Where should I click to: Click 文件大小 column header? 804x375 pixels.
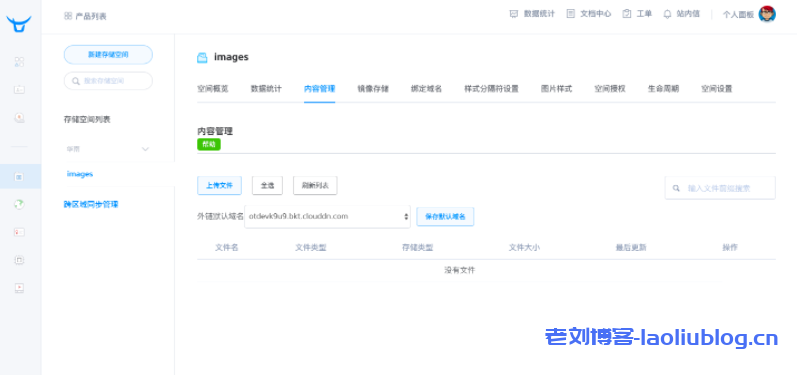tap(524, 247)
